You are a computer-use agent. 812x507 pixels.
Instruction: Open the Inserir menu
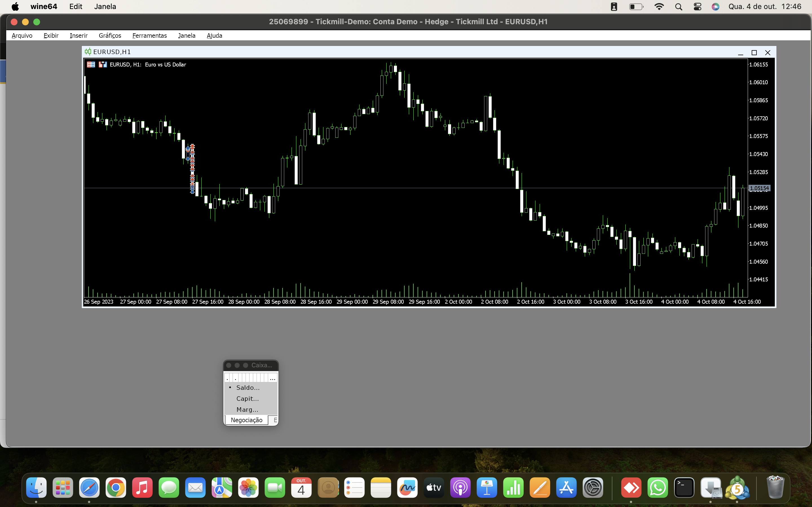coord(78,35)
